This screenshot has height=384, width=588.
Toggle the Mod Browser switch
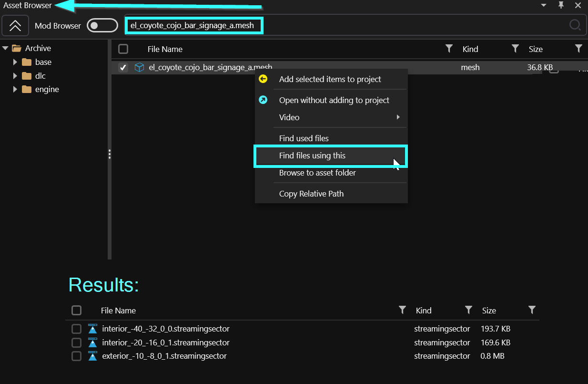[102, 25]
